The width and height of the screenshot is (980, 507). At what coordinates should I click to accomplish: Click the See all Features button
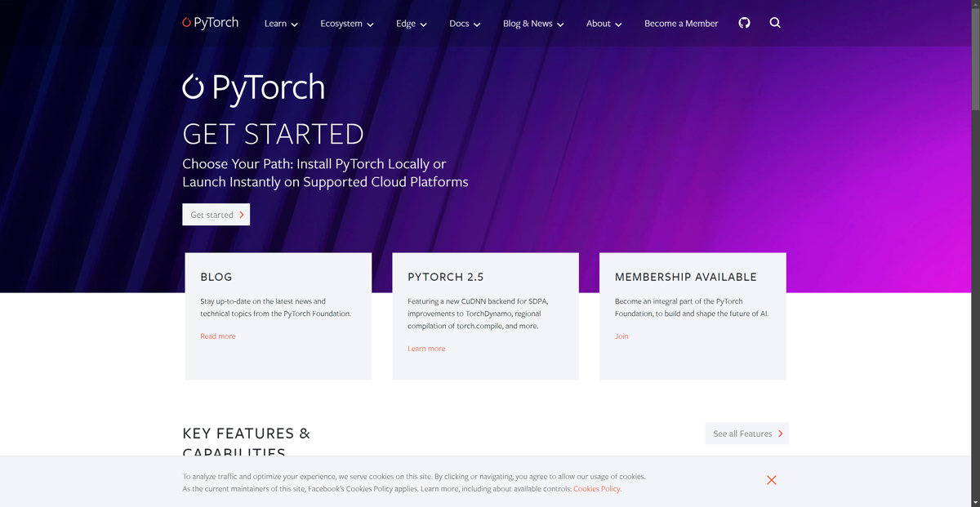coord(747,434)
